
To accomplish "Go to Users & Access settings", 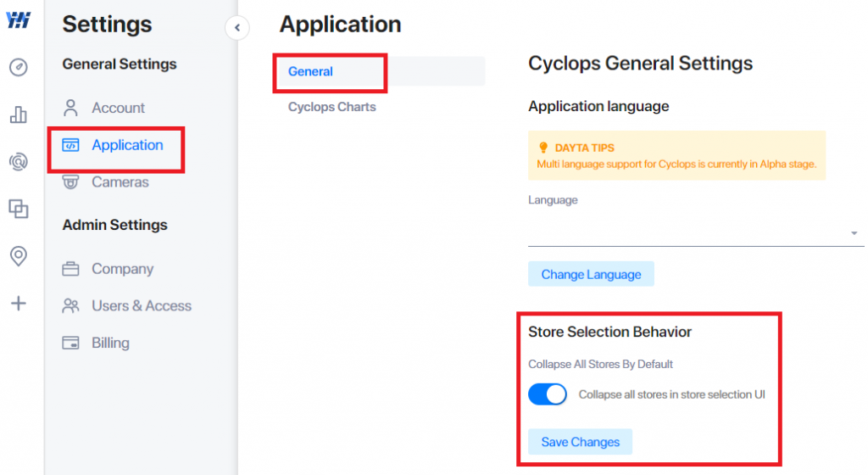I will click(142, 305).
